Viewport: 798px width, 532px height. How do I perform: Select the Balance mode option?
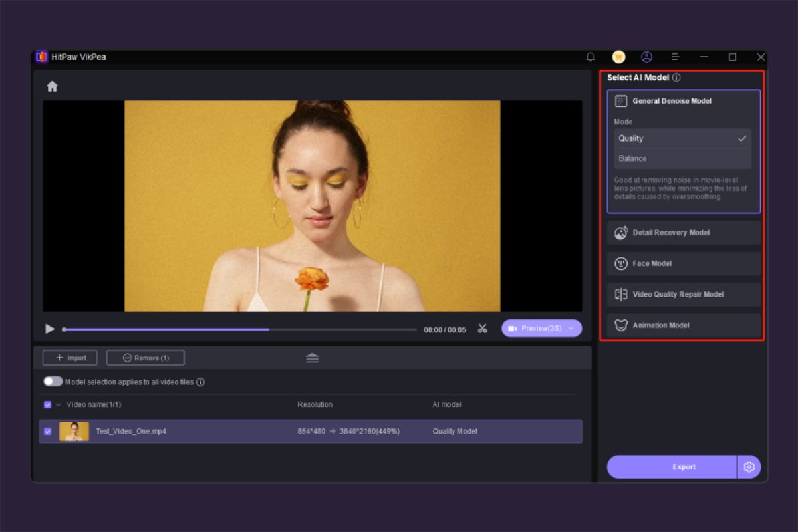pos(682,158)
